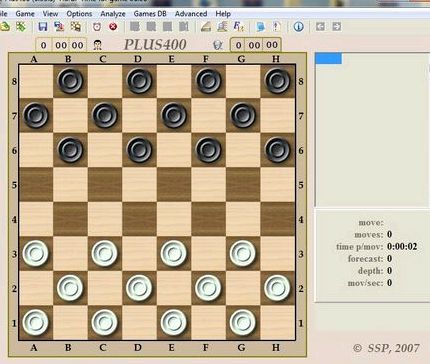Click the PLUS400 title text

[x=155, y=45]
